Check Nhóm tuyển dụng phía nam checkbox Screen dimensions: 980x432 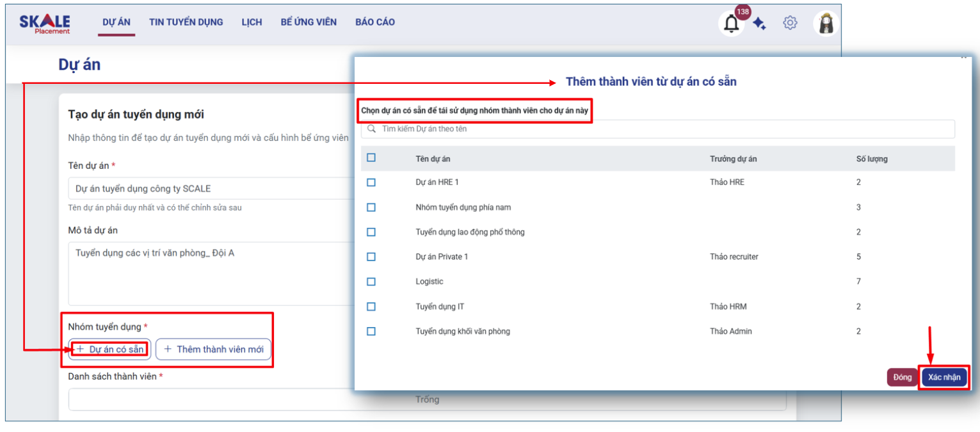point(371,207)
